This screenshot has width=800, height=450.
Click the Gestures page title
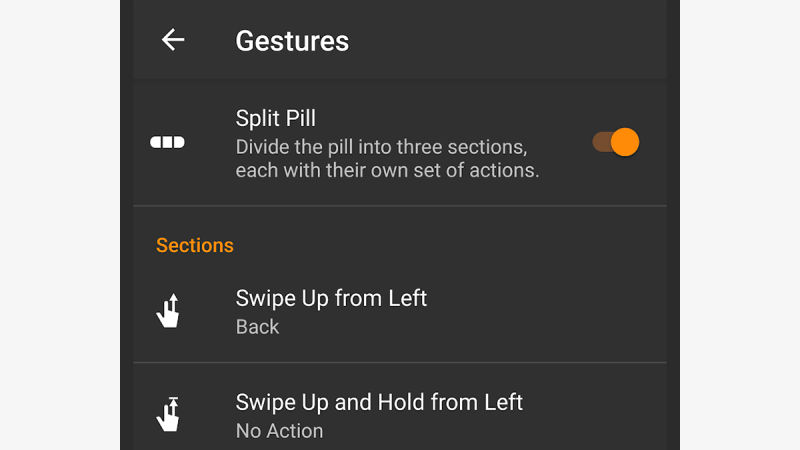[292, 41]
